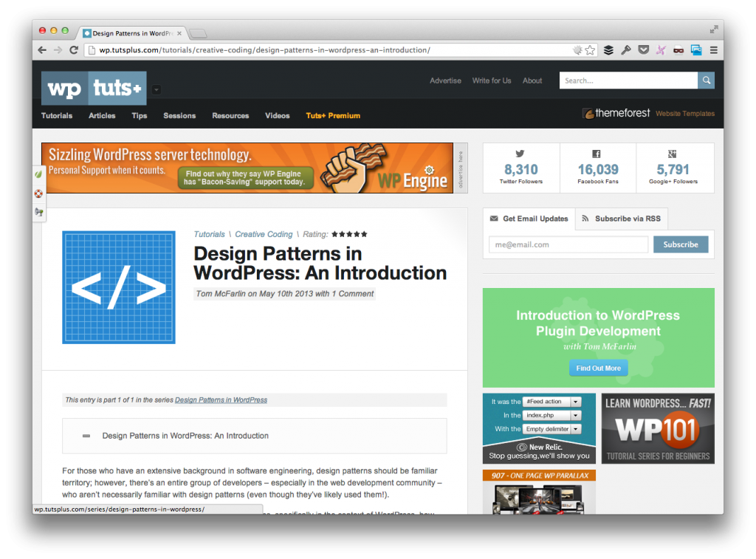Viewport: 756px width, 559px height.
Task: Open the Creative Coding breadcrumb link
Action: click(264, 234)
